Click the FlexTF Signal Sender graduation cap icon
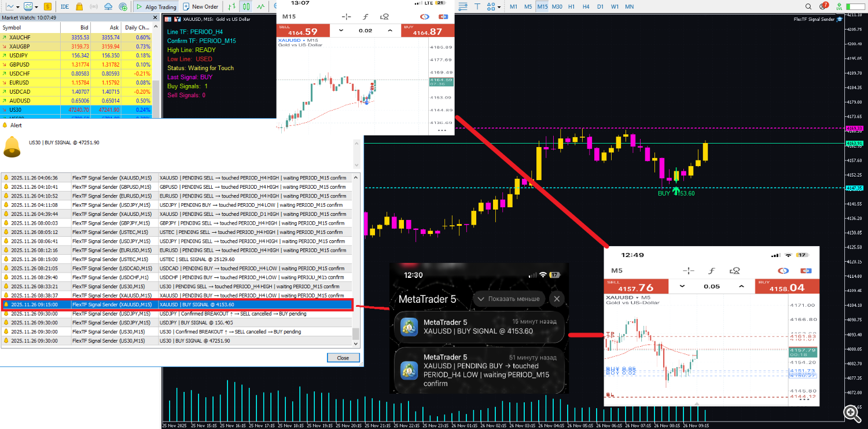868x429 pixels. point(840,20)
